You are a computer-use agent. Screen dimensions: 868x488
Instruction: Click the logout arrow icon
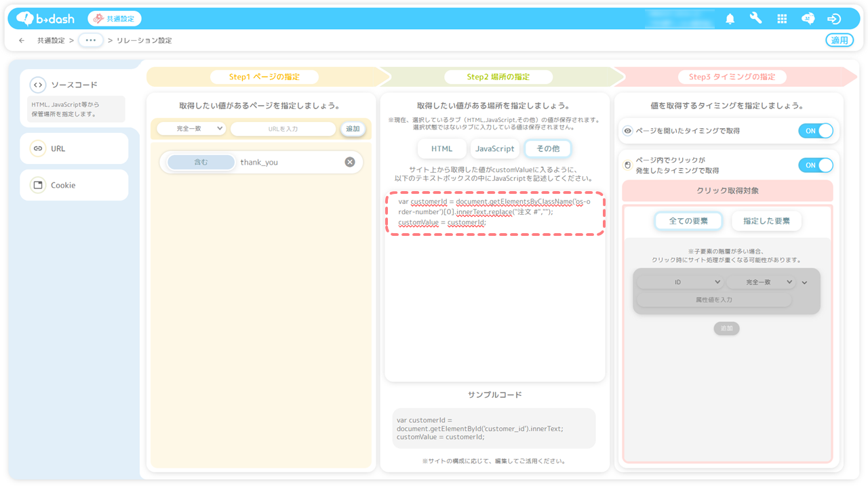click(834, 19)
